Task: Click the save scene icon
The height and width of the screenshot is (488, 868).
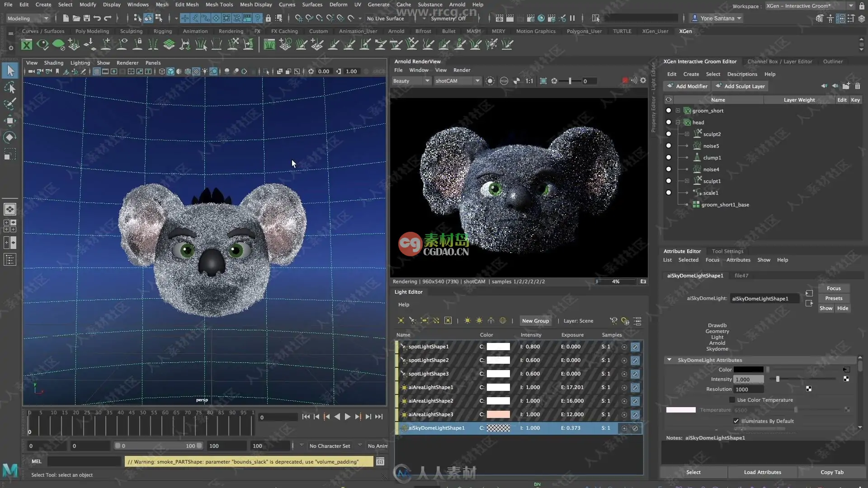Action: click(86, 19)
